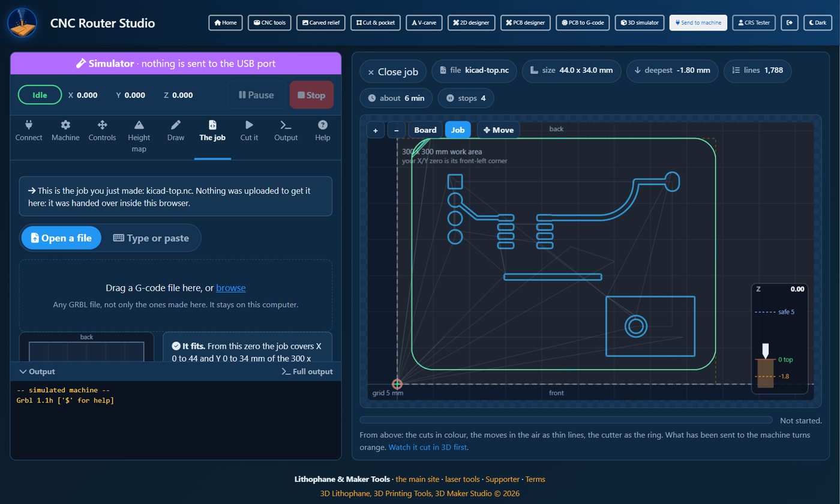Open the Watch it cut in 3D first link

pos(428,447)
